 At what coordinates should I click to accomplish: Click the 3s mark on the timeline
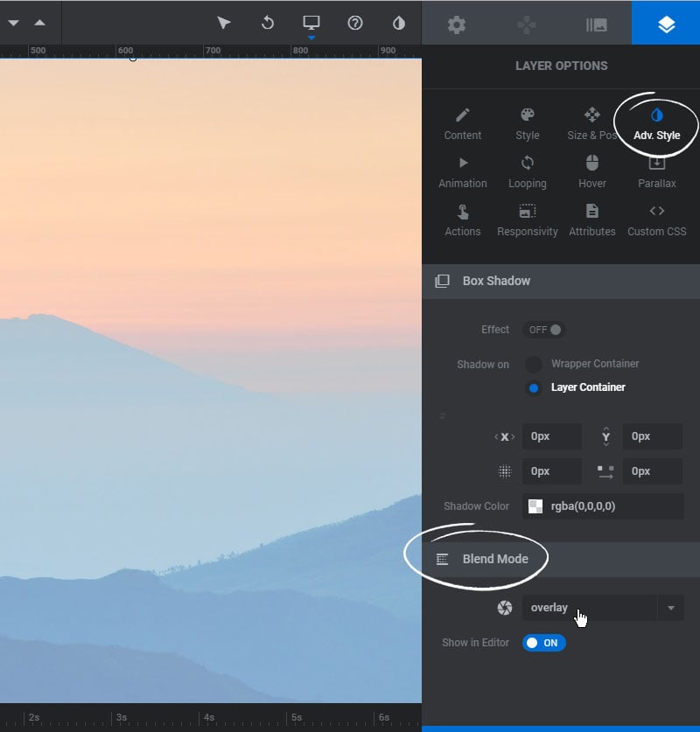[122, 717]
